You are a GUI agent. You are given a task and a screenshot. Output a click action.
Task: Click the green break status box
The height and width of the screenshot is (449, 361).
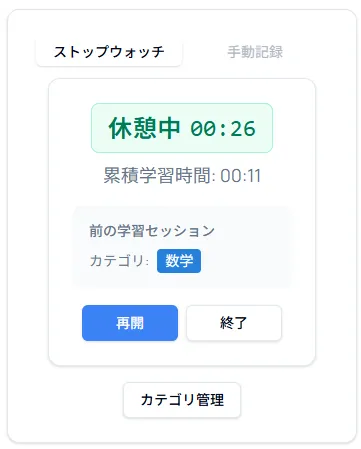pyautogui.click(x=182, y=128)
